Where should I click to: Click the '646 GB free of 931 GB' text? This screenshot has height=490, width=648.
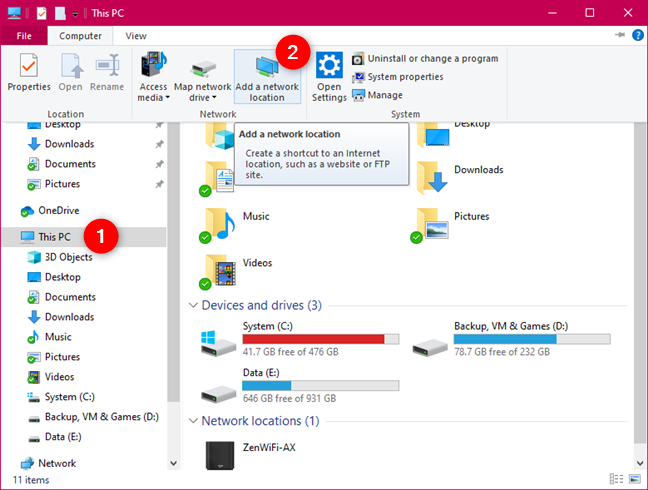(289, 398)
